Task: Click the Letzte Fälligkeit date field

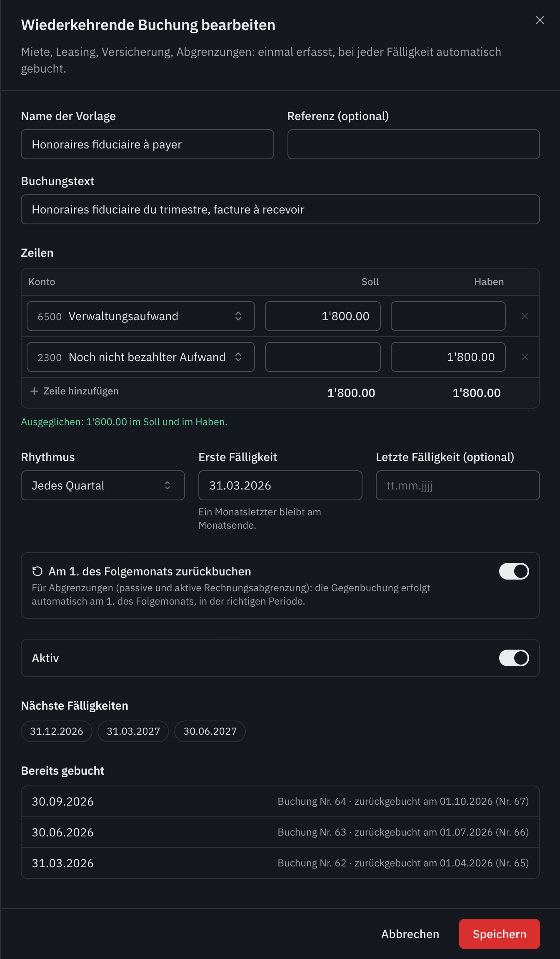Action: 457,486
